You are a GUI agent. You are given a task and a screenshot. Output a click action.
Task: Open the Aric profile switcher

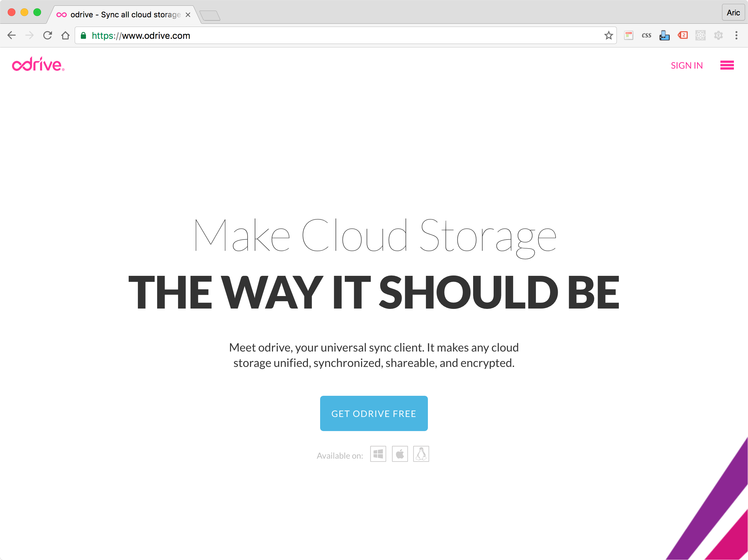click(x=733, y=13)
